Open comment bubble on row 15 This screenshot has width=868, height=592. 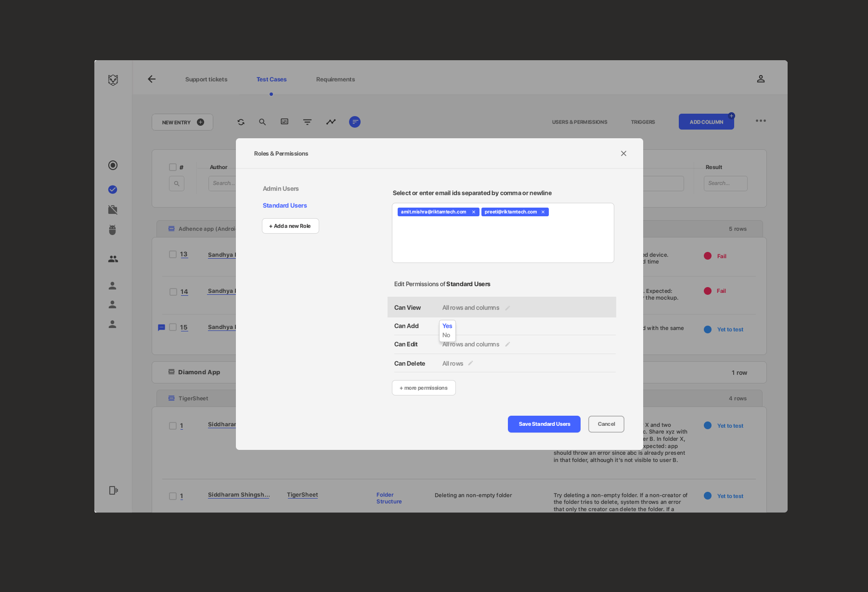[162, 328]
